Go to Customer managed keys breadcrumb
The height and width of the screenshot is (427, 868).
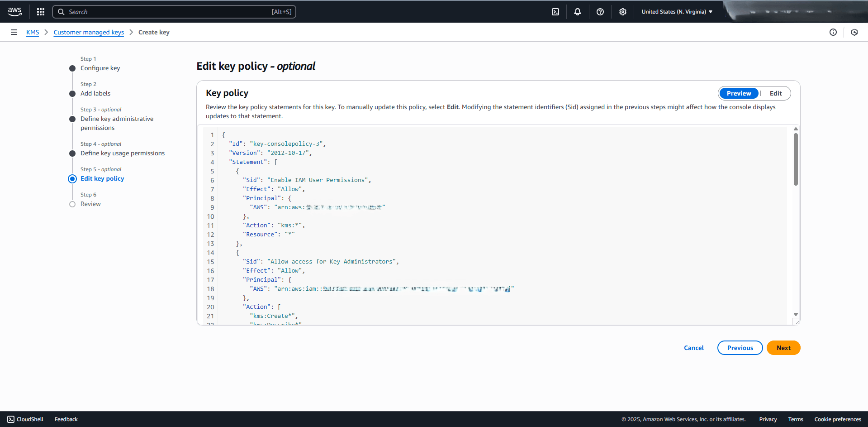[x=89, y=32]
